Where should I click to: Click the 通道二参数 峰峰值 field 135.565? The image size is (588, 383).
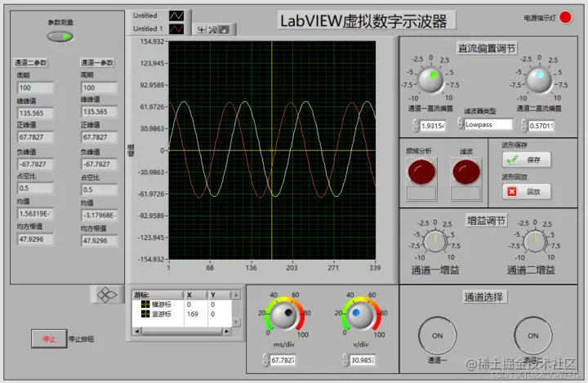[x=36, y=113]
